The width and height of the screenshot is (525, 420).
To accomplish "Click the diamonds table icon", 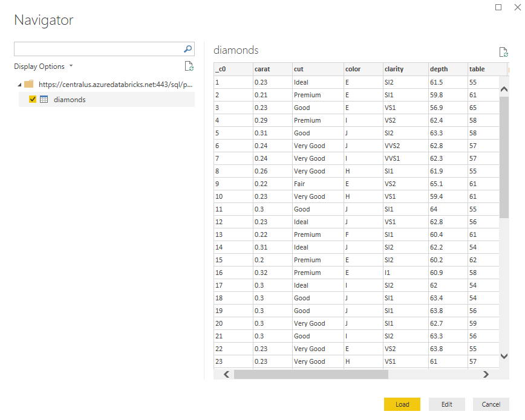I will pyautogui.click(x=44, y=99).
